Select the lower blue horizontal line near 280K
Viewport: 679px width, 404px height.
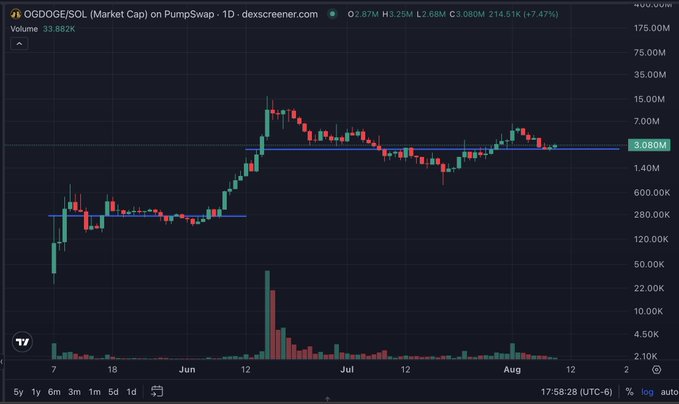point(147,216)
